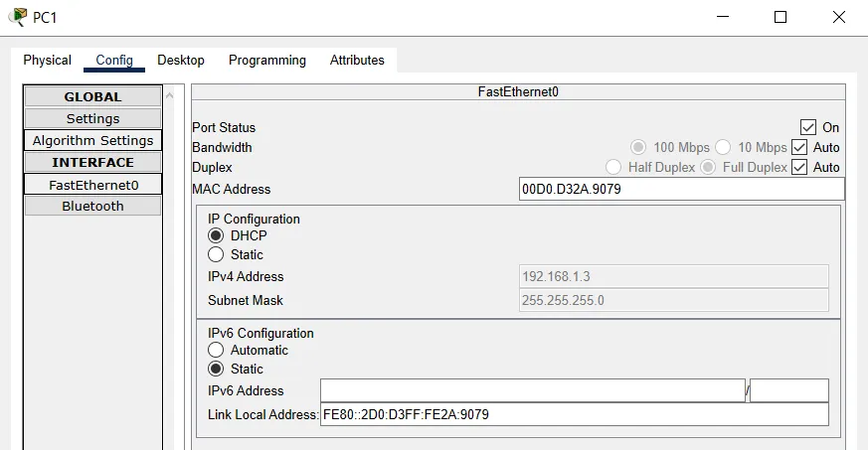This screenshot has width=868, height=450.
Task: Open the Desktop tab
Action: [181, 60]
